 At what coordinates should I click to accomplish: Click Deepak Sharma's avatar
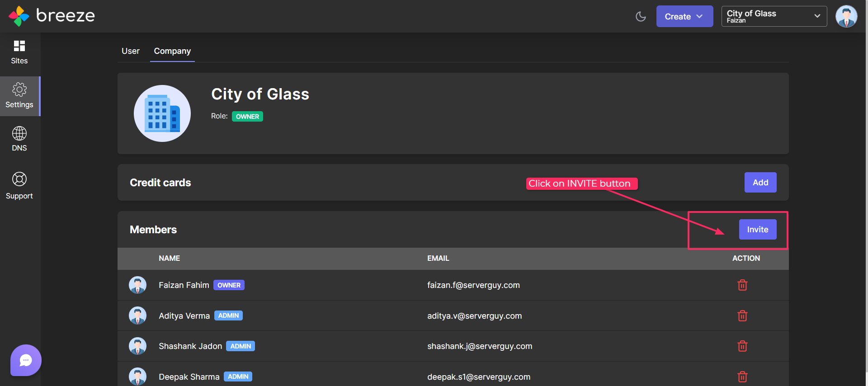[137, 377]
